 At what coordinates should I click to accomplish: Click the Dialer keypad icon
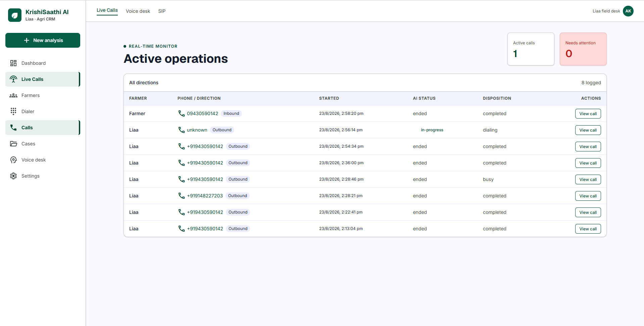(13, 111)
